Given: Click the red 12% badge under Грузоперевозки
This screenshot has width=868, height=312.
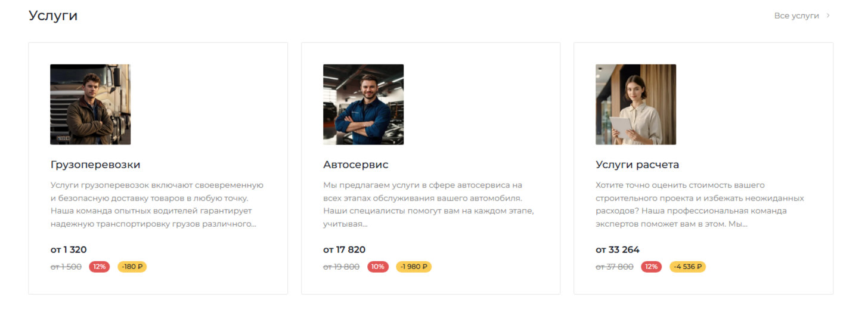Looking at the screenshot, I should click(100, 267).
